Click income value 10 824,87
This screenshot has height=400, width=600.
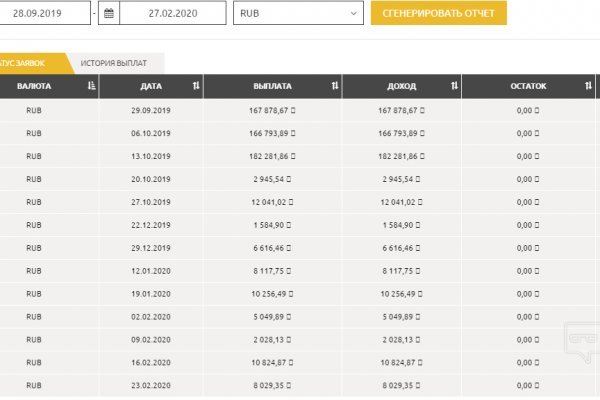[x=402, y=362]
